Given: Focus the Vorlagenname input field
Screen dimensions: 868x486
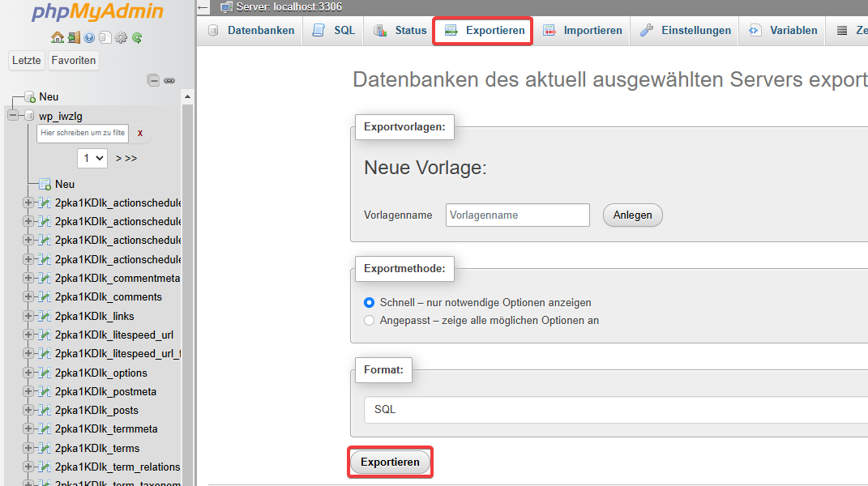Looking at the screenshot, I should [x=518, y=215].
